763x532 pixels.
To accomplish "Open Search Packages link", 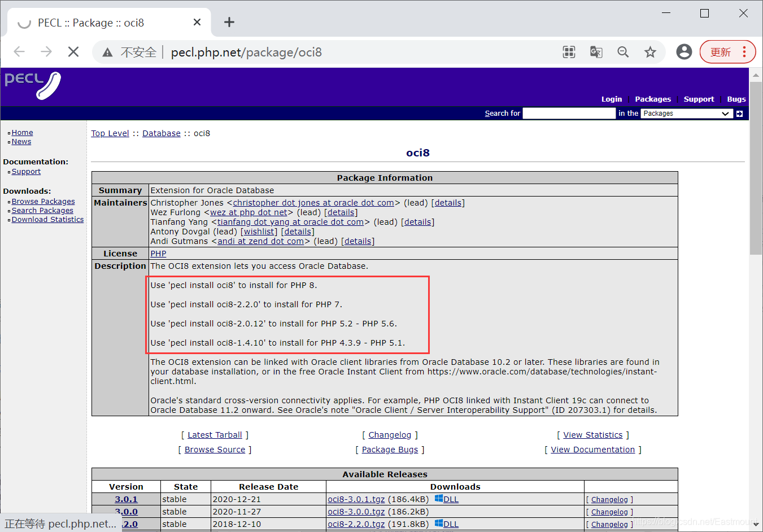I will 42,211.
